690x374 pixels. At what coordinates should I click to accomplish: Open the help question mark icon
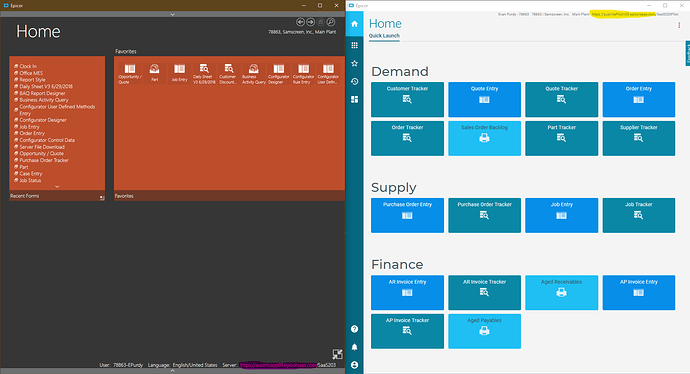tap(354, 329)
